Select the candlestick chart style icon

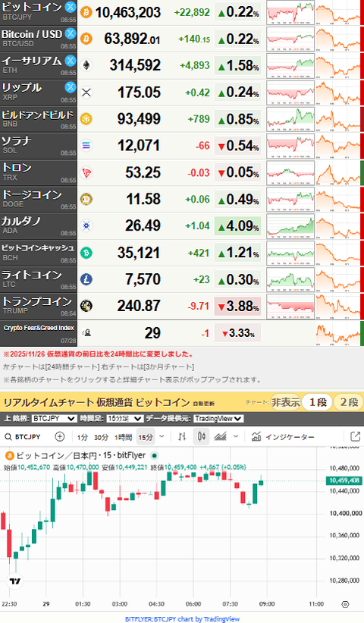201,436
